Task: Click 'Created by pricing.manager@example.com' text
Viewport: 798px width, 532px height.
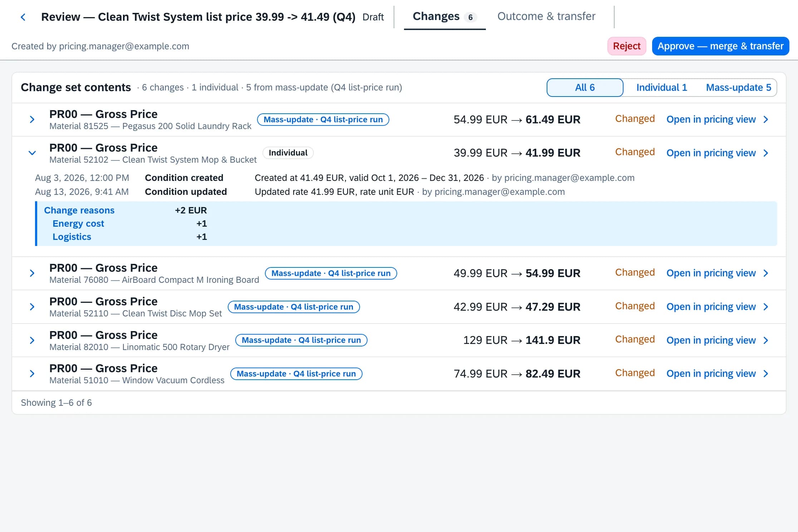Action: (x=100, y=46)
